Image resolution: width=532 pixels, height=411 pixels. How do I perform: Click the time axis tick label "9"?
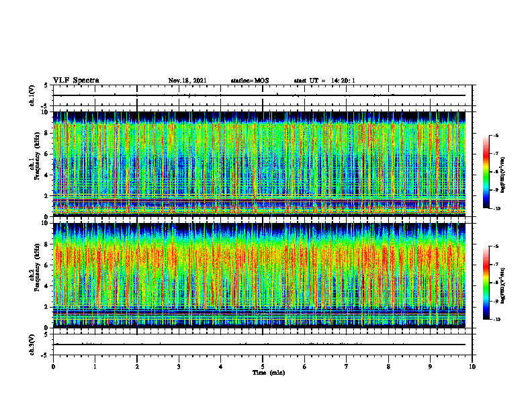click(430, 367)
